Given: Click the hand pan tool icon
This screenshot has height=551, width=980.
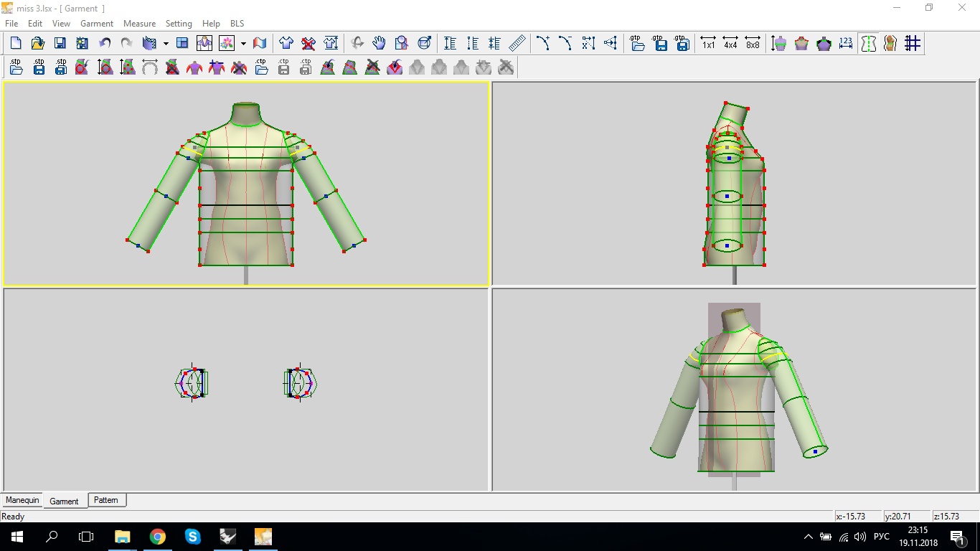Looking at the screenshot, I should pos(379,44).
